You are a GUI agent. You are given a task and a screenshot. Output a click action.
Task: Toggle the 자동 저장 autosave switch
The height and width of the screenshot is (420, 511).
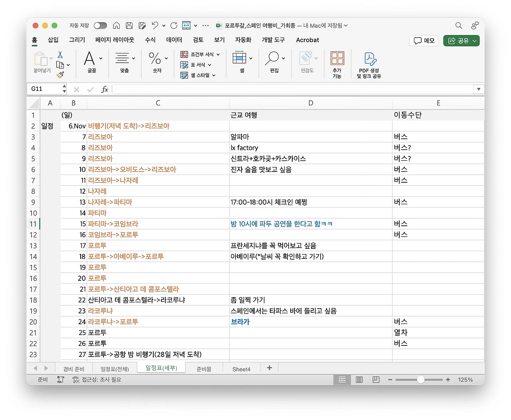pos(100,26)
